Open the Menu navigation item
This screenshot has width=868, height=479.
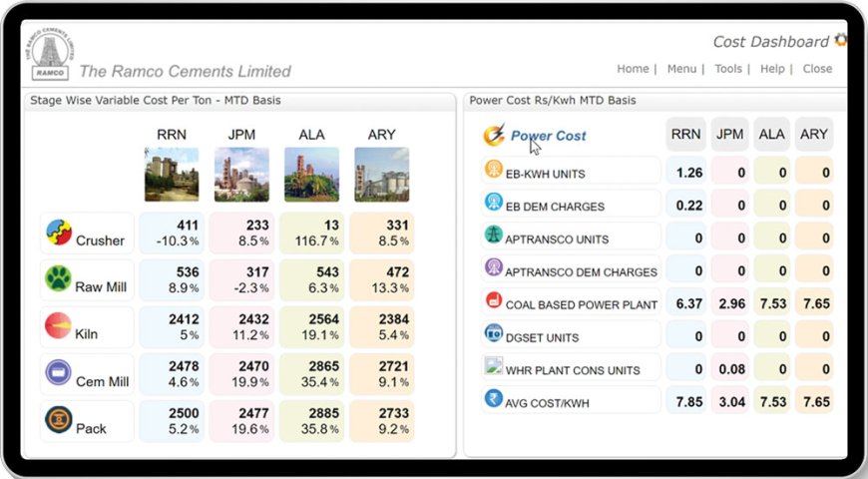click(681, 69)
